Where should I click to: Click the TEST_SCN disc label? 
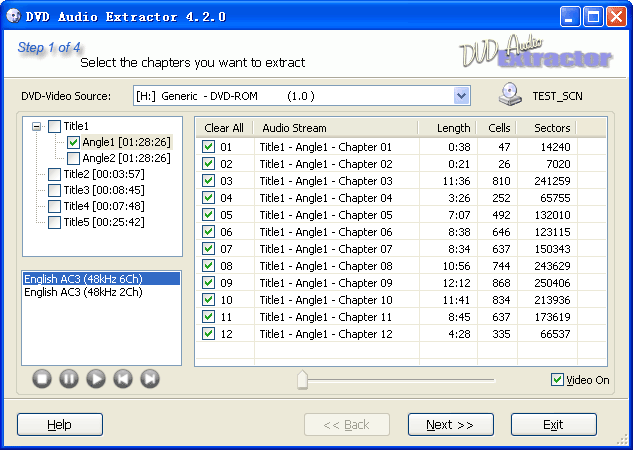[558, 96]
